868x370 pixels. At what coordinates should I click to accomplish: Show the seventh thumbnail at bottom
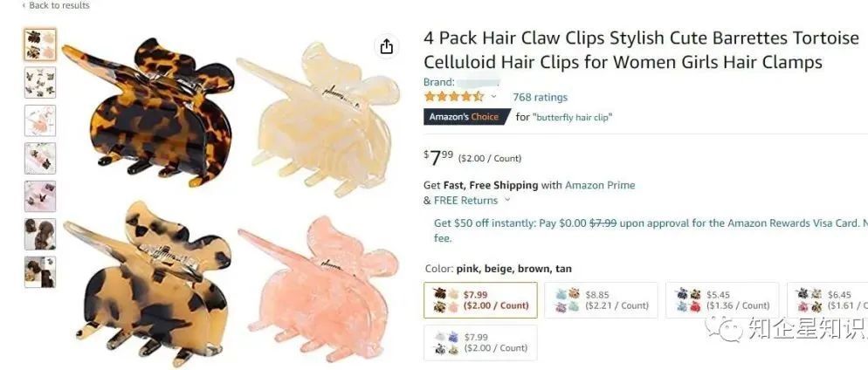click(x=40, y=271)
